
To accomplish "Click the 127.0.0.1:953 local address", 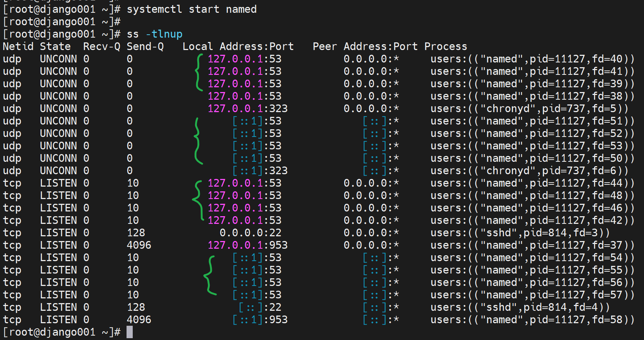I will tap(247, 245).
